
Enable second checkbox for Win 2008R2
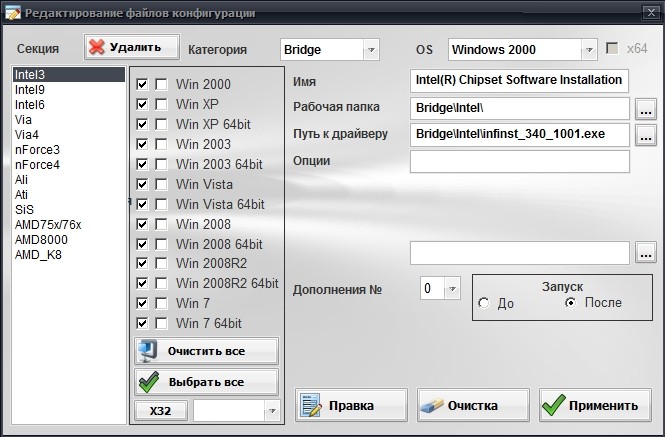161,263
